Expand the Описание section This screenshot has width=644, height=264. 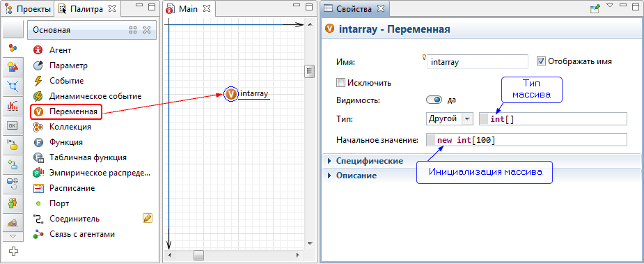coord(356,176)
